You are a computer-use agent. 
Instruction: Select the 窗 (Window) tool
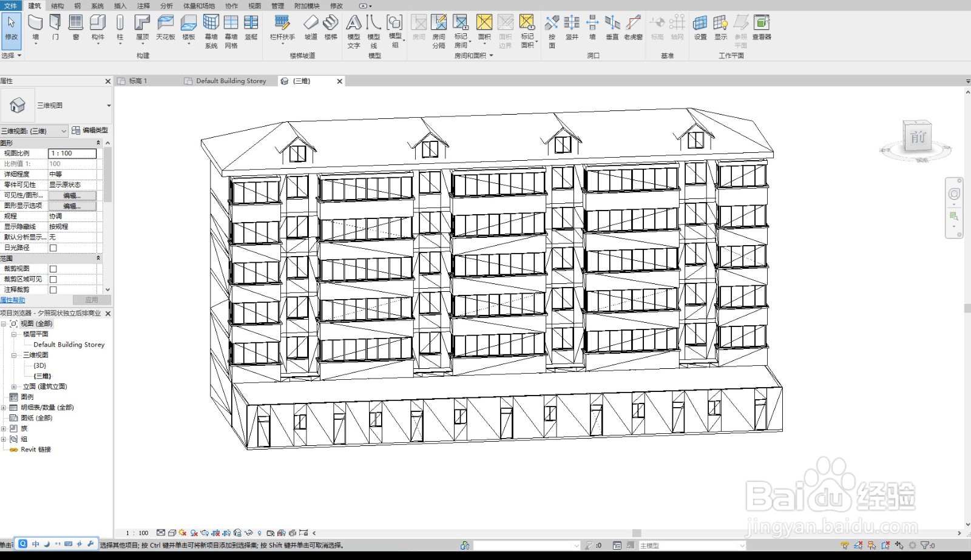(76, 29)
